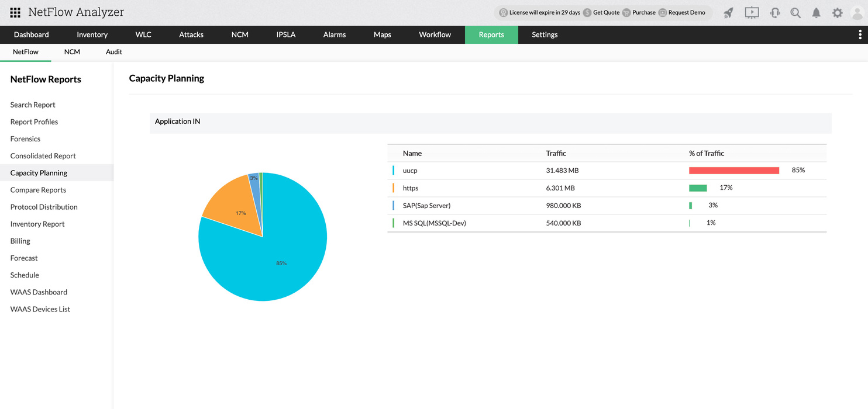This screenshot has height=409, width=868.
Task: Click the Purchase cart icon
Action: [x=626, y=12]
